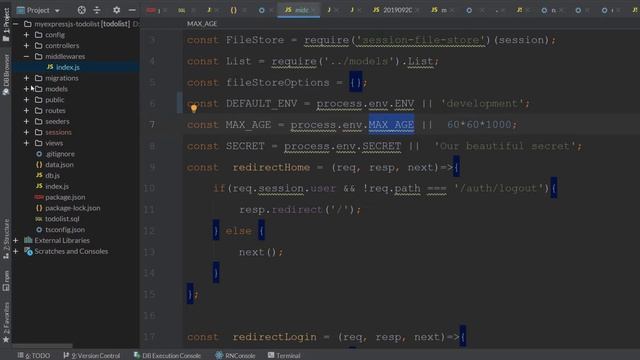Click line number 7 in the gutter
This screenshot has width=640, height=360.
pos(152,124)
